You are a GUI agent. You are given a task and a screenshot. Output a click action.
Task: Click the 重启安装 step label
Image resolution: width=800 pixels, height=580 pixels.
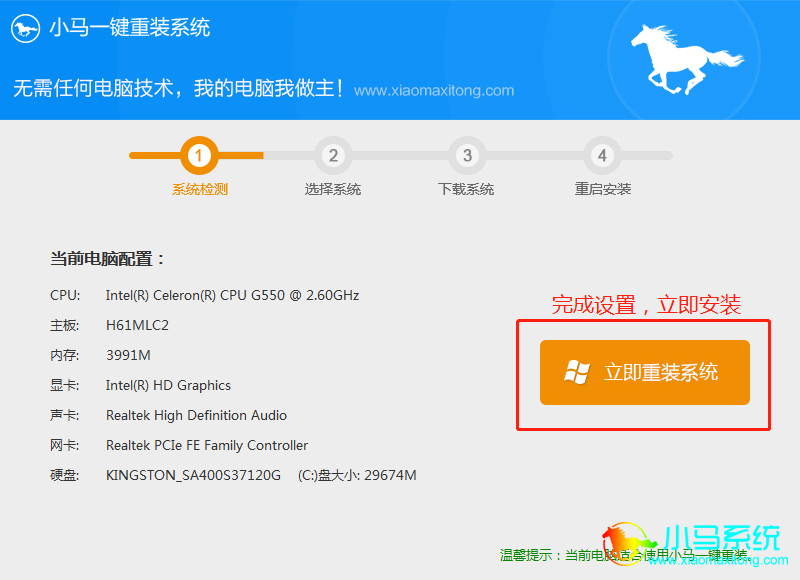click(603, 189)
